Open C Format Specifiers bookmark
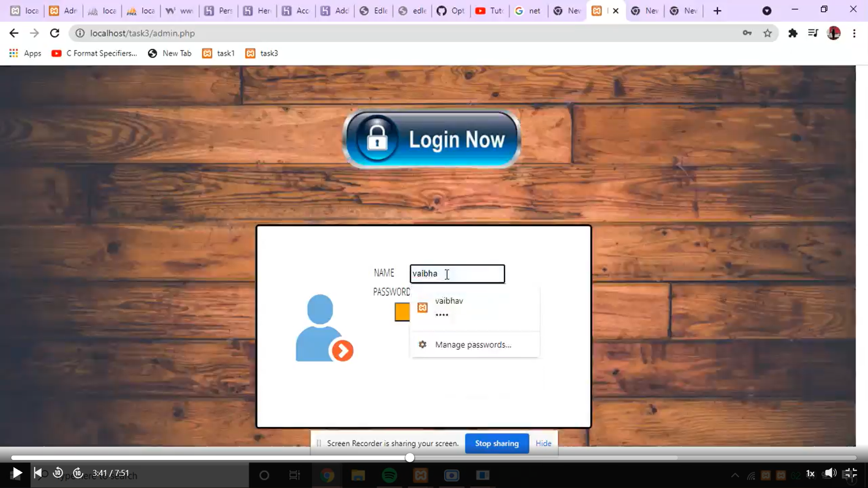 [94, 53]
